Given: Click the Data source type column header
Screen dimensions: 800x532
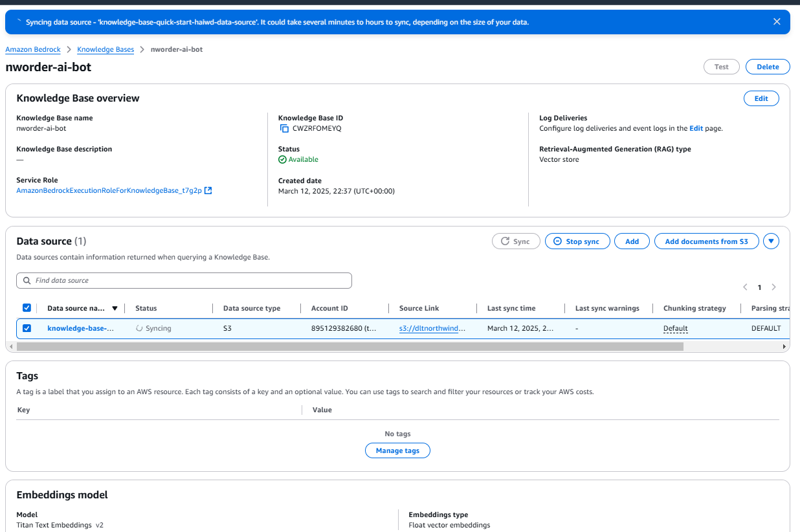Looking at the screenshot, I should pos(252,308).
